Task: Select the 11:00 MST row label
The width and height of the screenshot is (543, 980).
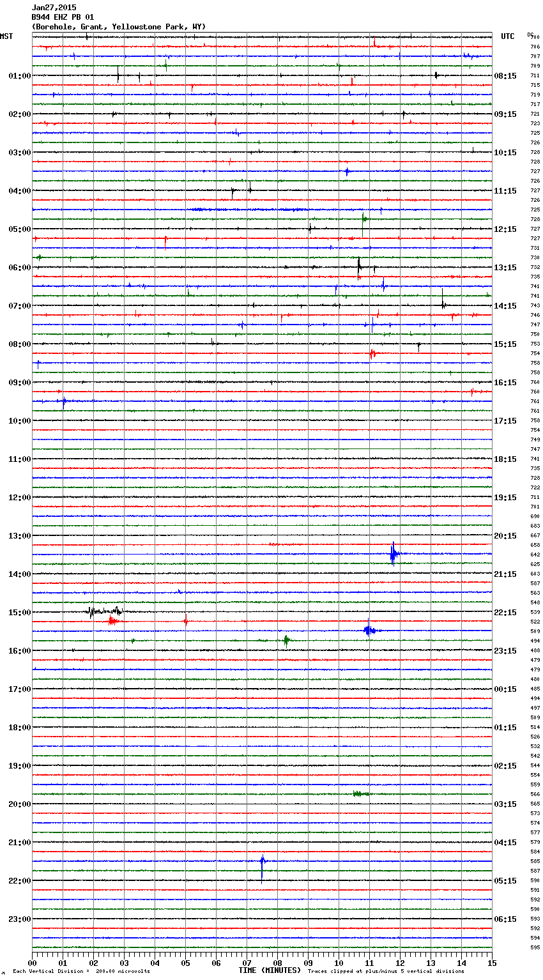Action: pos(19,459)
